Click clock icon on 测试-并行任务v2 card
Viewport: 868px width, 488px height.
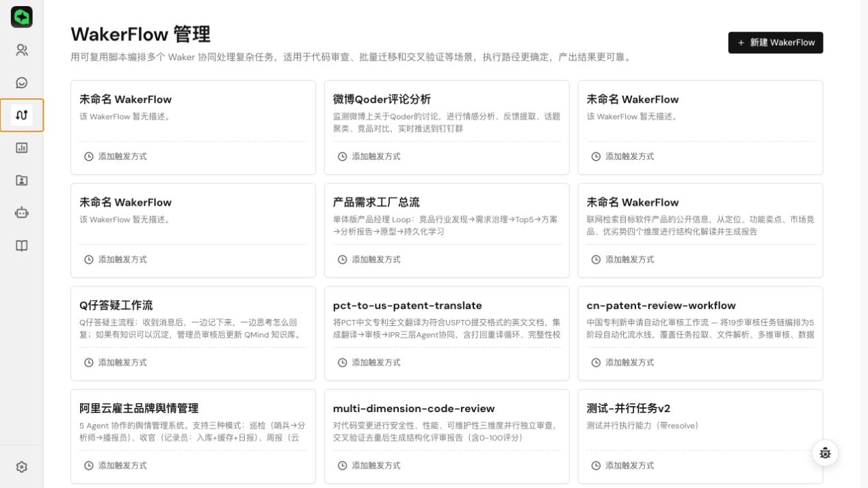pos(596,465)
